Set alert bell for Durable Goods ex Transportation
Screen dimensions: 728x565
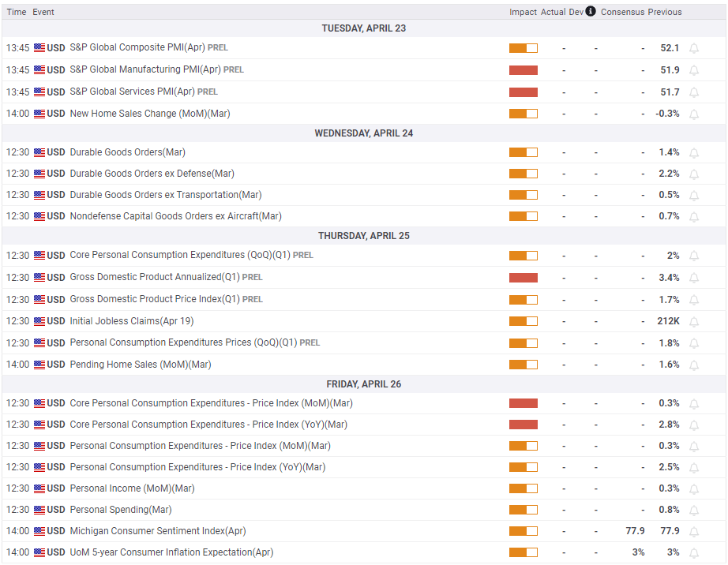coord(693,196)
